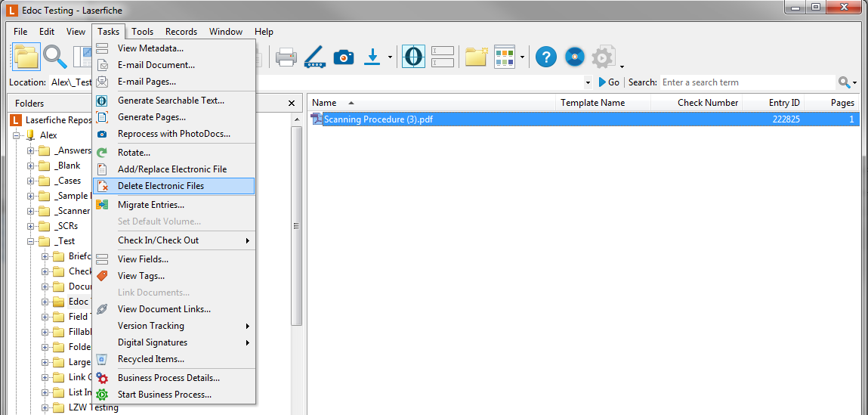The height and width of the screenshot is (415, 868).
Task: Expand the _Cases folder node
Action: coord(31,181)
